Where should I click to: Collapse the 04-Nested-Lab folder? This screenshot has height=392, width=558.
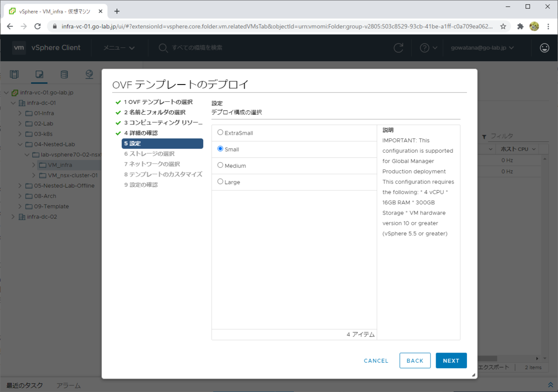pos(20,144)
